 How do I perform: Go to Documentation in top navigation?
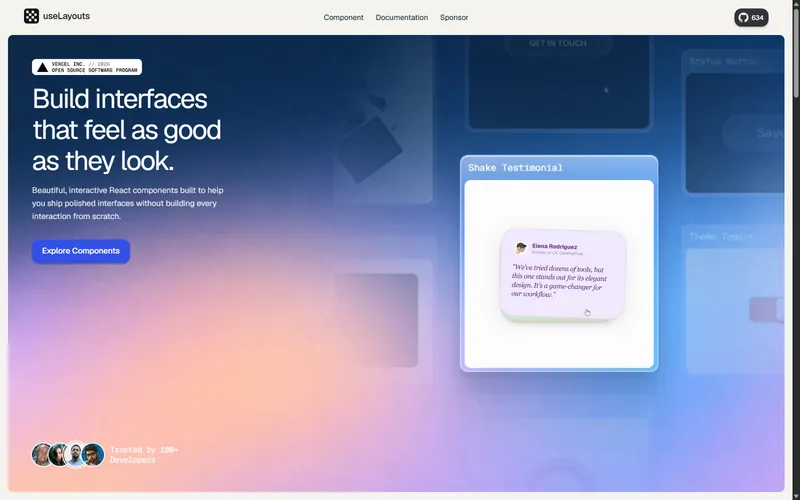click(402, 17)
